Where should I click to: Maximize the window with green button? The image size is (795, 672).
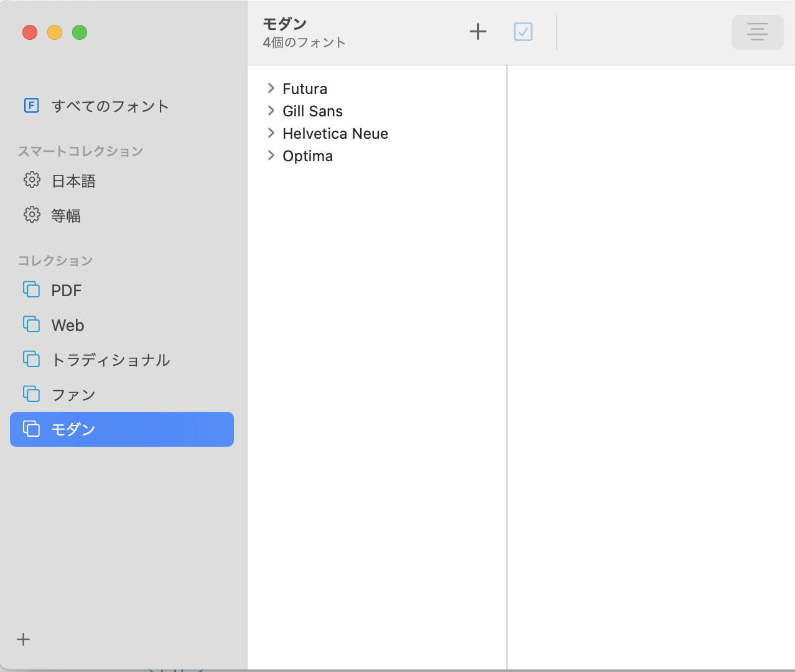[x=80, y=32]
